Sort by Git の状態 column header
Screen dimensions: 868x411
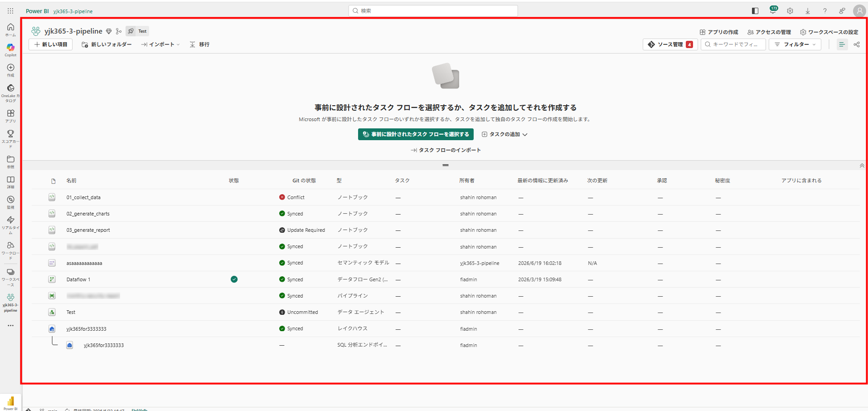click(x=304, y=181)
